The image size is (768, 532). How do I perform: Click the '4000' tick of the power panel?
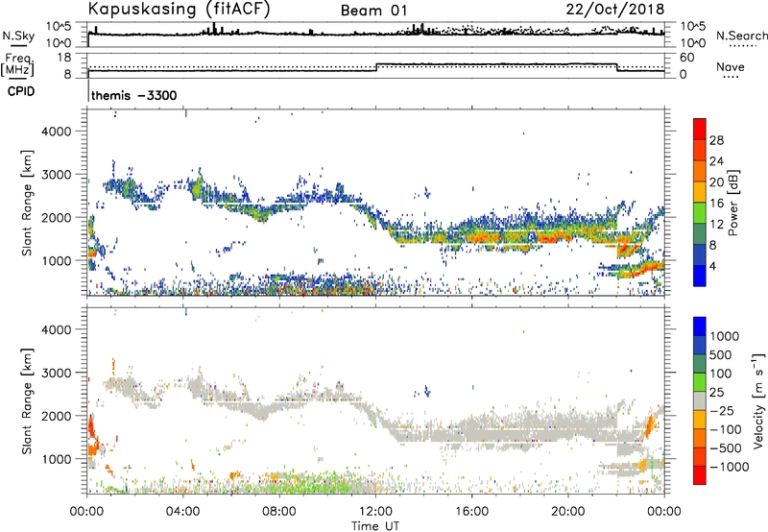click(56, 132)
